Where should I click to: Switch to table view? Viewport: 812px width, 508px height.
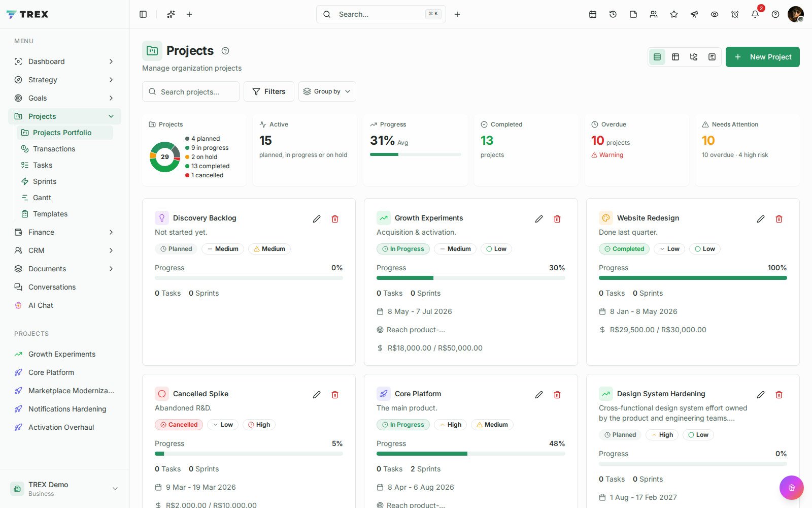click(x=675, y=57)
